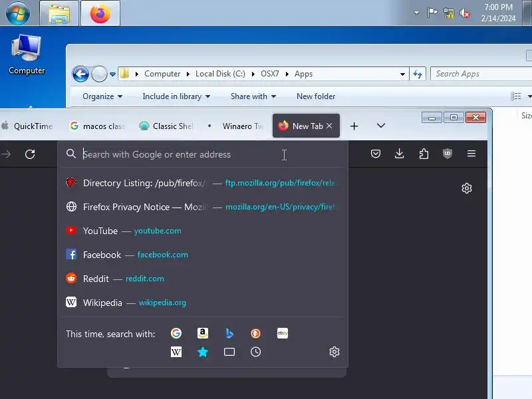Click Firefox forward arrow
The height and width of the screenshot is (399, 532).
pyautogui.click(x=6, y=154)
